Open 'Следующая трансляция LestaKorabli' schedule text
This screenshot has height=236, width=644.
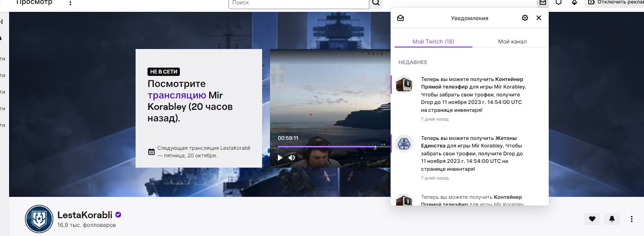point(204,152)
